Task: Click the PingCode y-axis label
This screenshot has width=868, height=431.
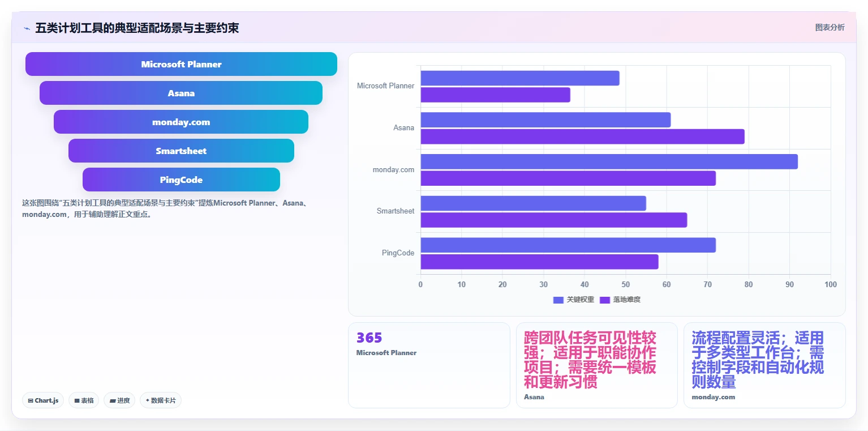Action: (x=398, y=253)
